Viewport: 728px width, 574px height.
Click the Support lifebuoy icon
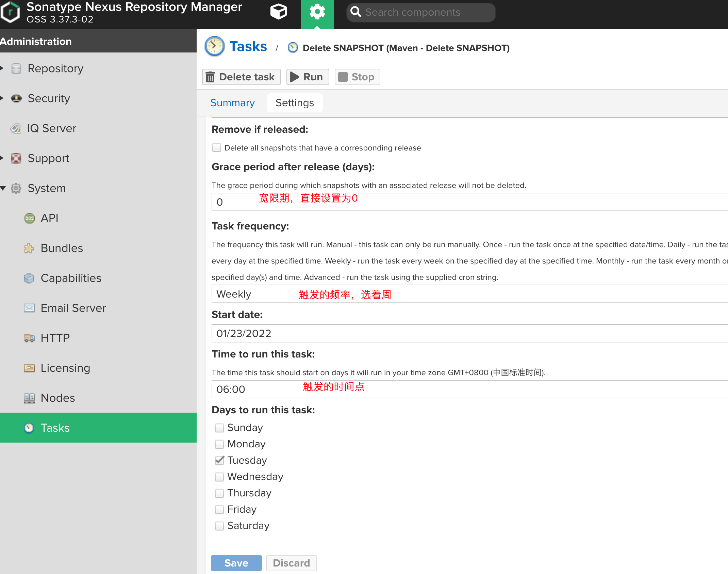pos(16,158)
